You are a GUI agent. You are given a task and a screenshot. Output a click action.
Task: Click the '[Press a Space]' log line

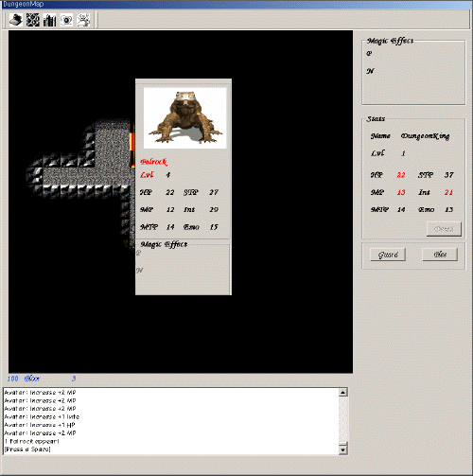[27, 450]
